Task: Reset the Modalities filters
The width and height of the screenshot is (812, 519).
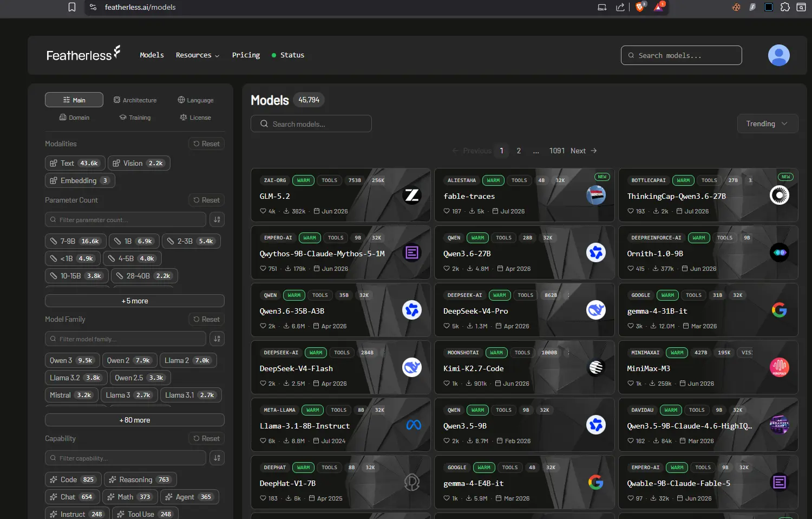Action: click(x=207, y=144)
